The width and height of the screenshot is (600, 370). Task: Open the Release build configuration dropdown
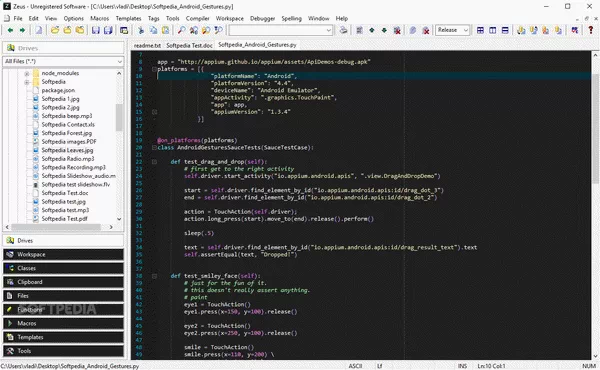coord(466,30)
